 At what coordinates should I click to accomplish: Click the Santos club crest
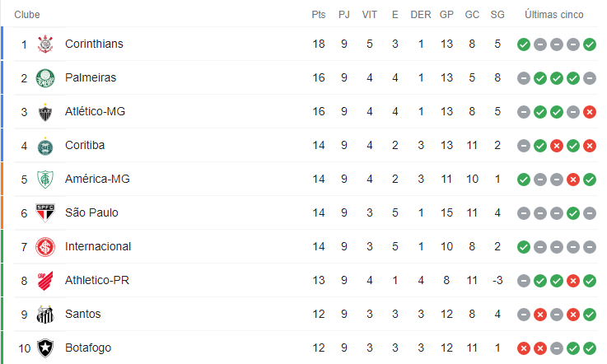(45, 315)
